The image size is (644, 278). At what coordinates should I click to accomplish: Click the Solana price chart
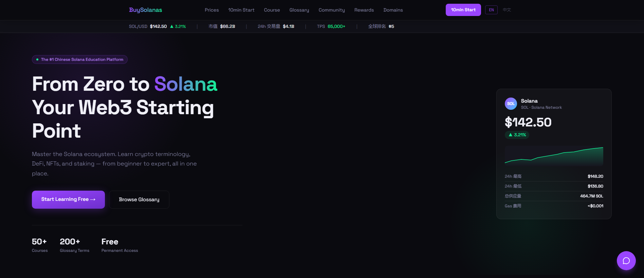[x=554, y=156]
